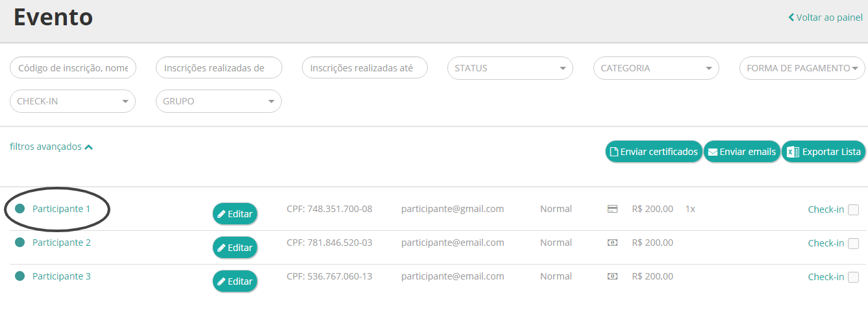Focus the Inscrições realizadas de date field

pos(219,68)
